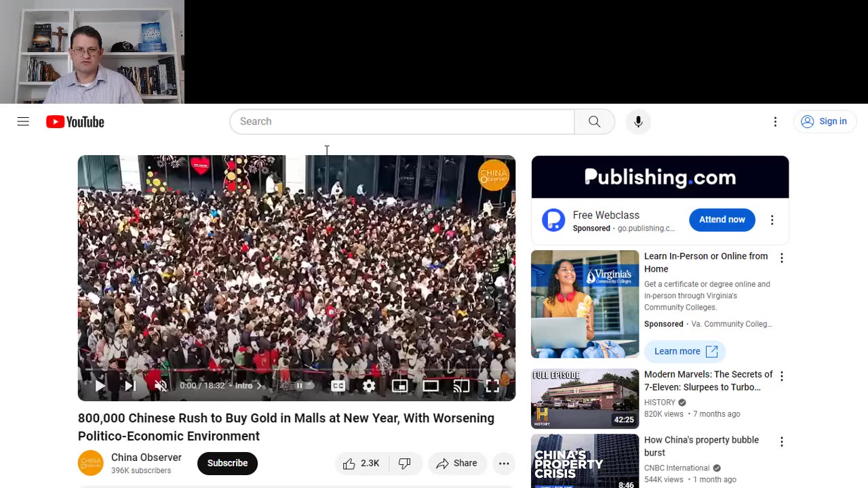Subscribe to China Observer

click(227, 463)
